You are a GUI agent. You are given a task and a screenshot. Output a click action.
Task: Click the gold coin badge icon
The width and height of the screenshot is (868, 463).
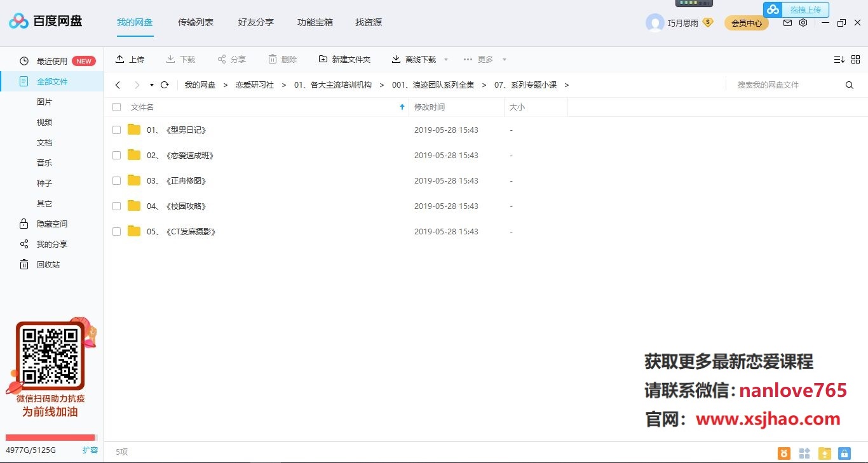coord(707,23)
